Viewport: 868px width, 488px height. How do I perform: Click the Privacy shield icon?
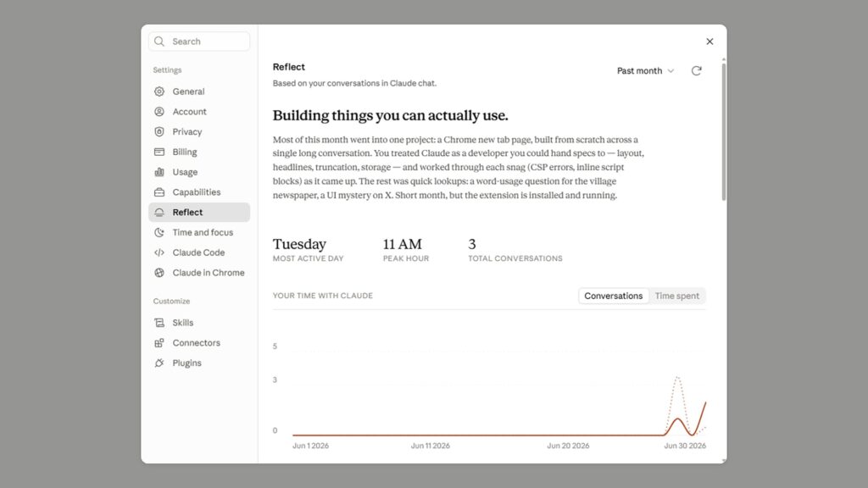159,131
